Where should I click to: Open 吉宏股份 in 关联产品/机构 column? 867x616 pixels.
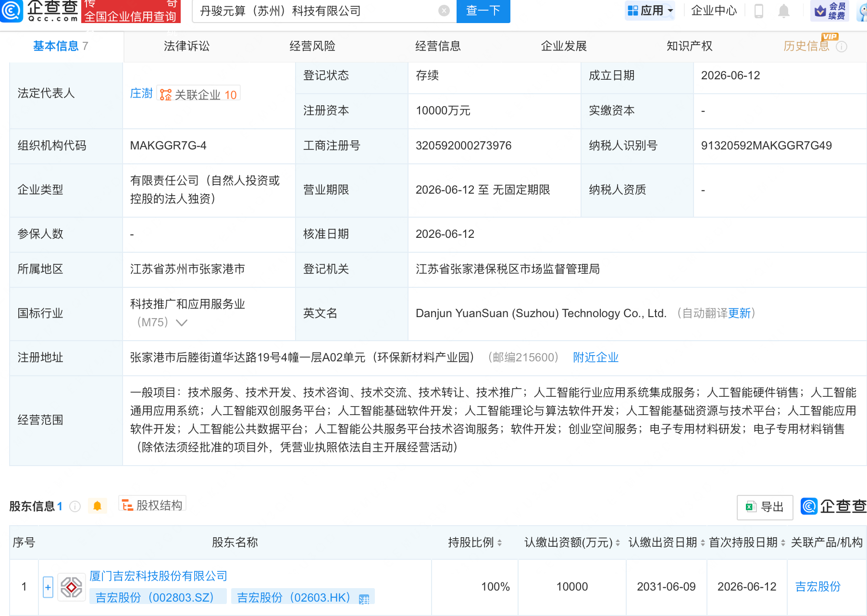coord(817,587)
